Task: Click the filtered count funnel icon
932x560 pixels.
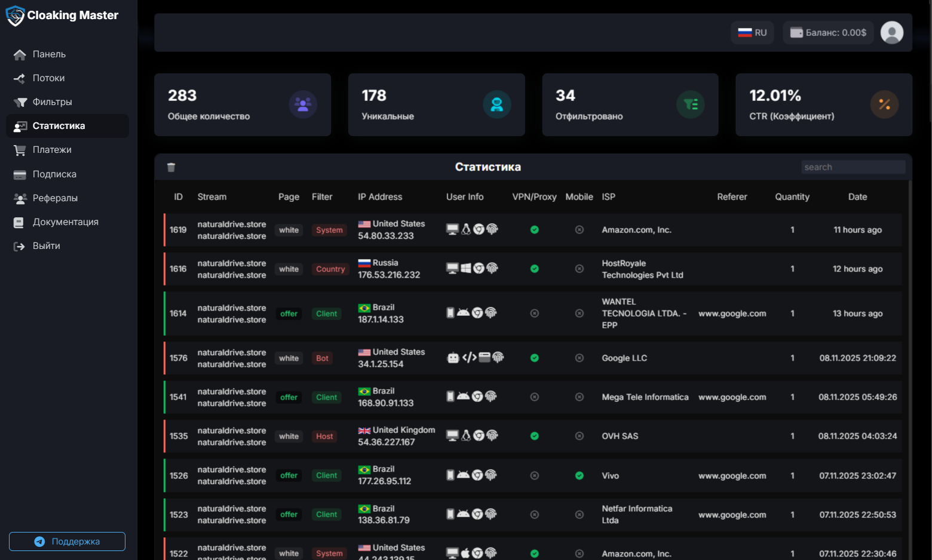Action: (691, 104)
